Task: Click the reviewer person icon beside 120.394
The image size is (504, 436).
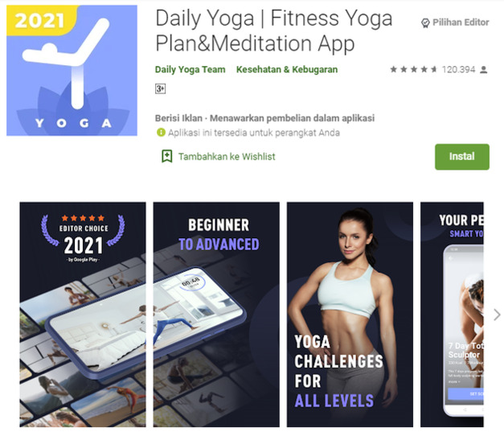Action: point(483,69)
